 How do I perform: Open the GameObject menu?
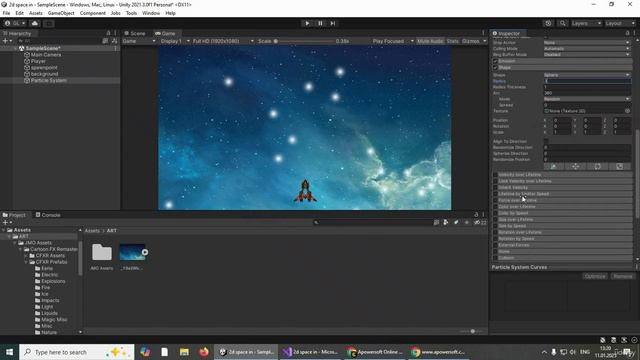click(x=61, y=13)
